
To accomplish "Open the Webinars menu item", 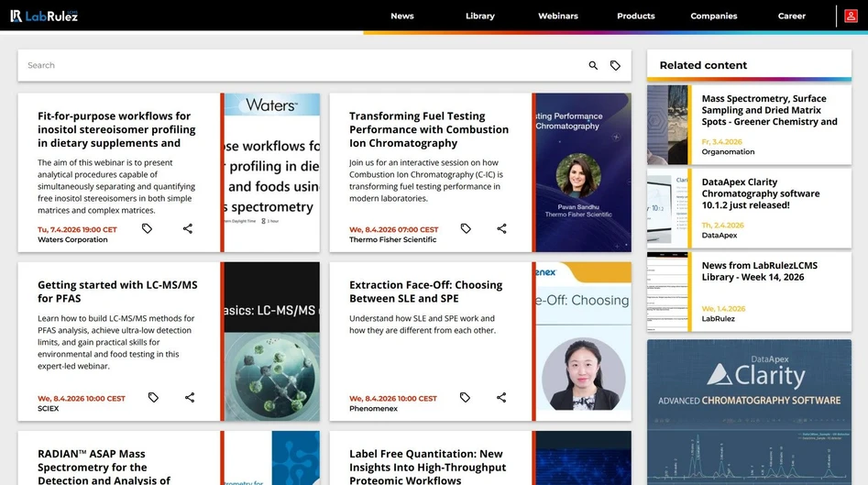I will coord(558,16).
